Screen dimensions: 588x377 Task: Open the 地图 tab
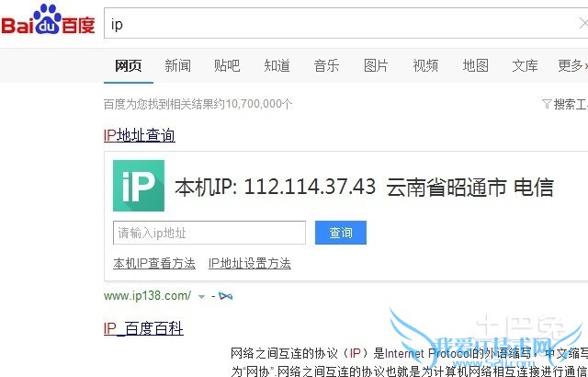point(476,65)
